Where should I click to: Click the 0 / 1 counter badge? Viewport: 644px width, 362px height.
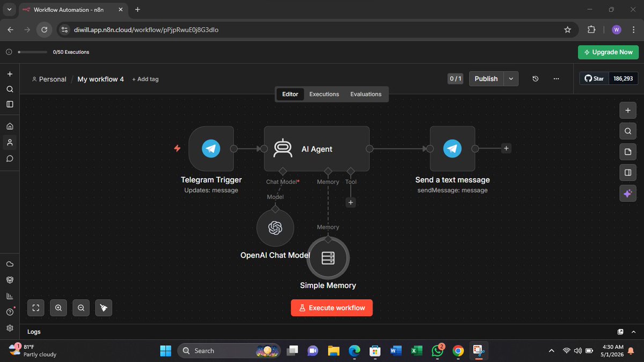click(x=455, y=79)
